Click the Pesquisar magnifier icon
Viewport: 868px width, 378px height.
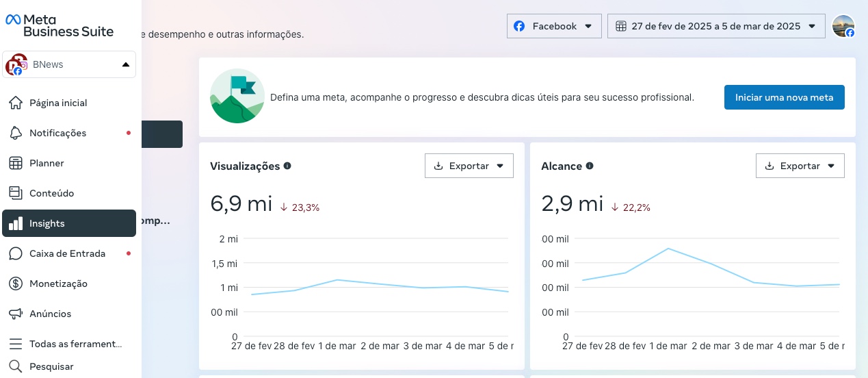click(16, 366)
